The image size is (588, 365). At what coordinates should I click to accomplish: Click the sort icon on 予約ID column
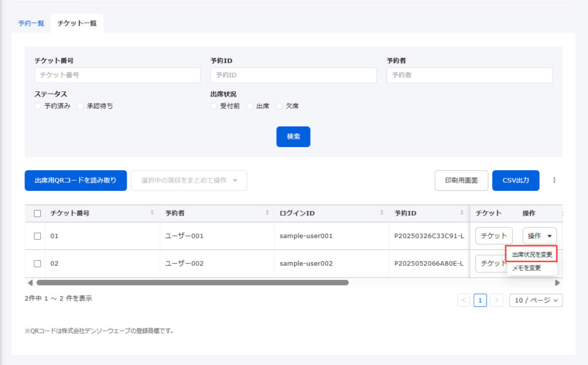tap(462, 213)
